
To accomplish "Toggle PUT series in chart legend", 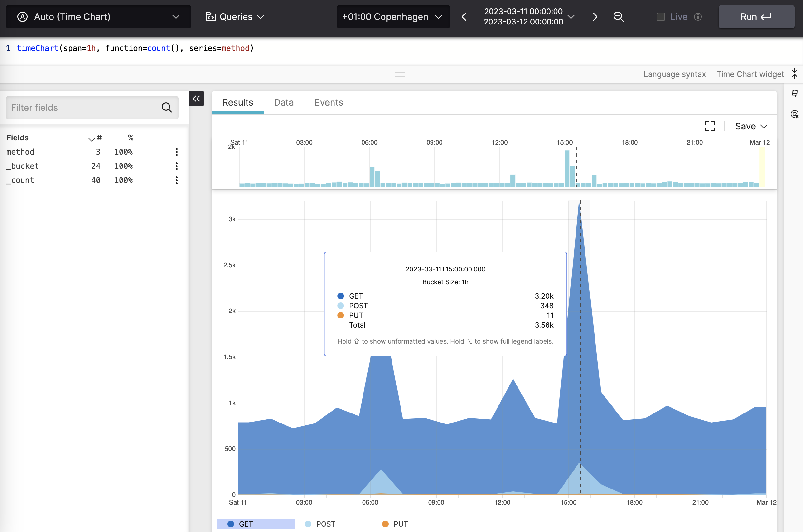I will 400,524.
